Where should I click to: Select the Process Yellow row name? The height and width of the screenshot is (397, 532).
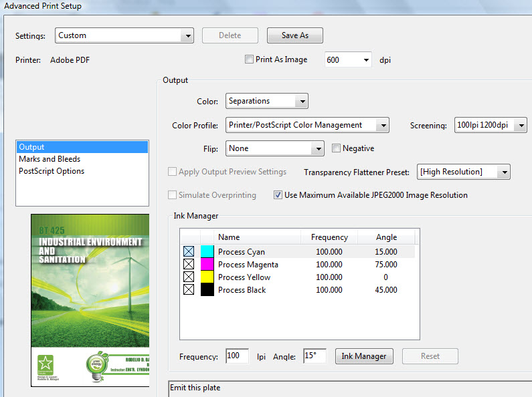pyautogui.click(x=244, y=277)
